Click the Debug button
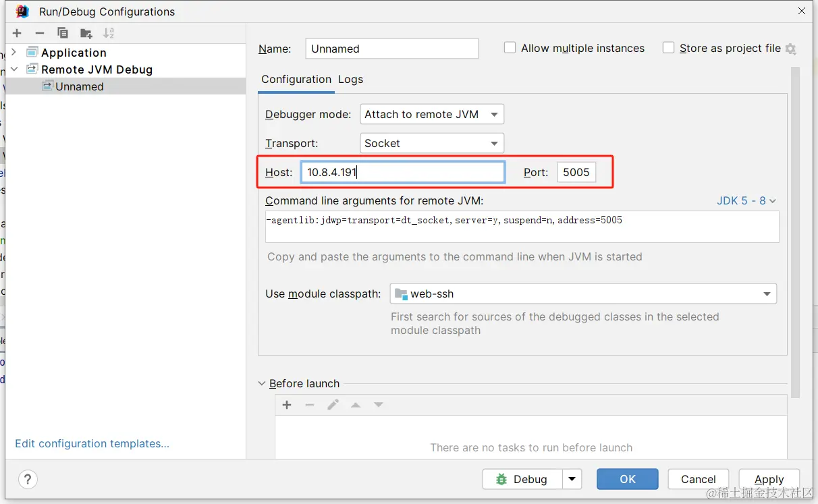The width and height of the screenshot is (818, 504). (523, 479)
